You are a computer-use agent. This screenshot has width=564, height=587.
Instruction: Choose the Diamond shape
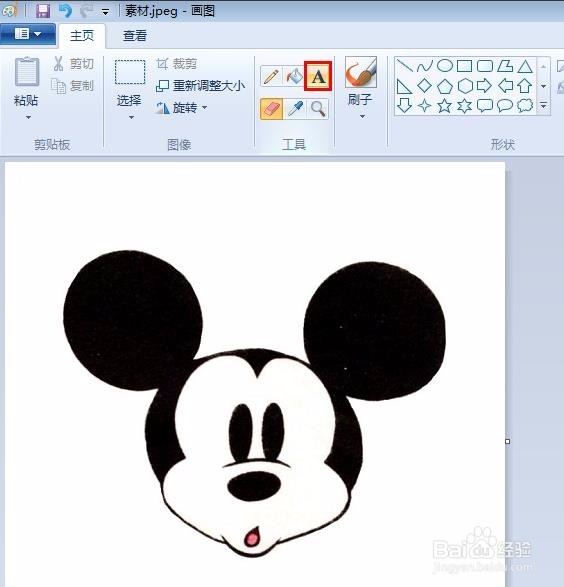click(x=424, y=86)
